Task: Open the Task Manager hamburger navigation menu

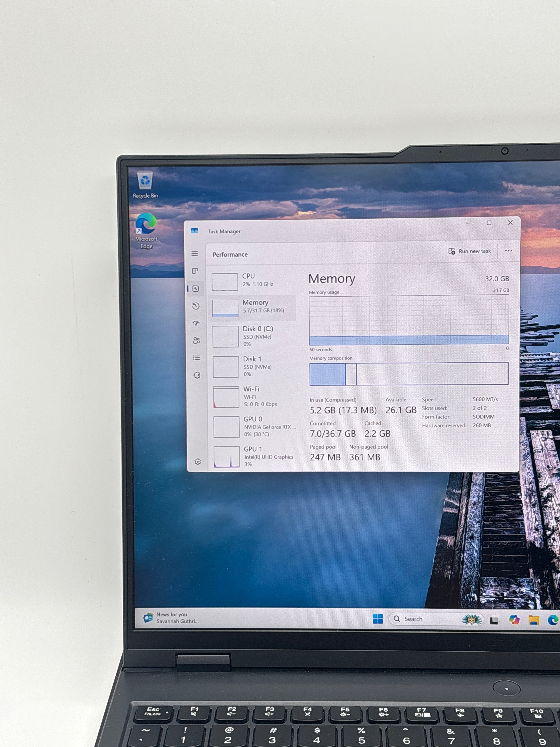Action: tap(195, 253)
